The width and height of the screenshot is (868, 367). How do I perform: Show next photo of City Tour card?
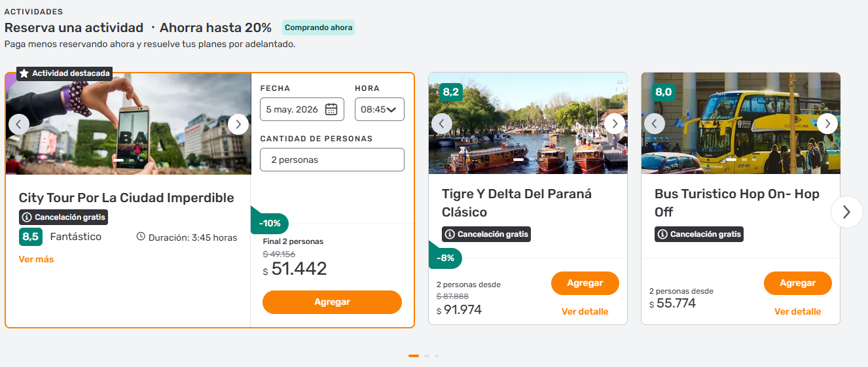(238, 124)
